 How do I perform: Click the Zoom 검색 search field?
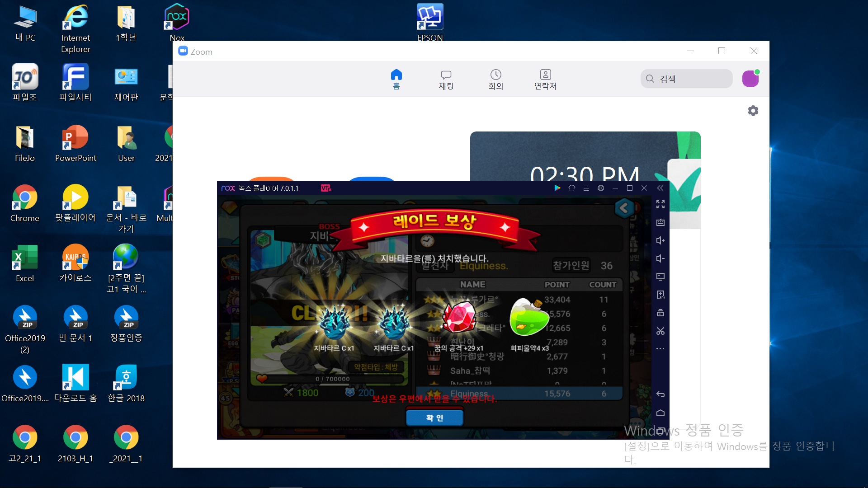(686, 79)
